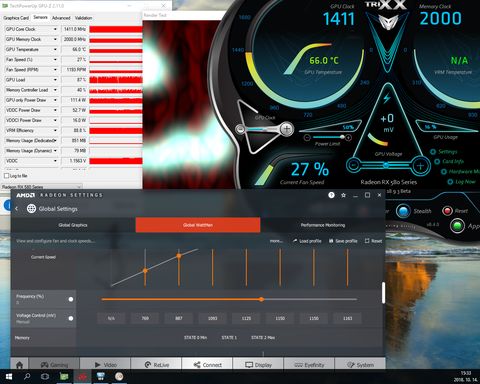The image size is (480, 384).
Task: Click the red Reset button in TriXX
Action: tap(447, 211)
